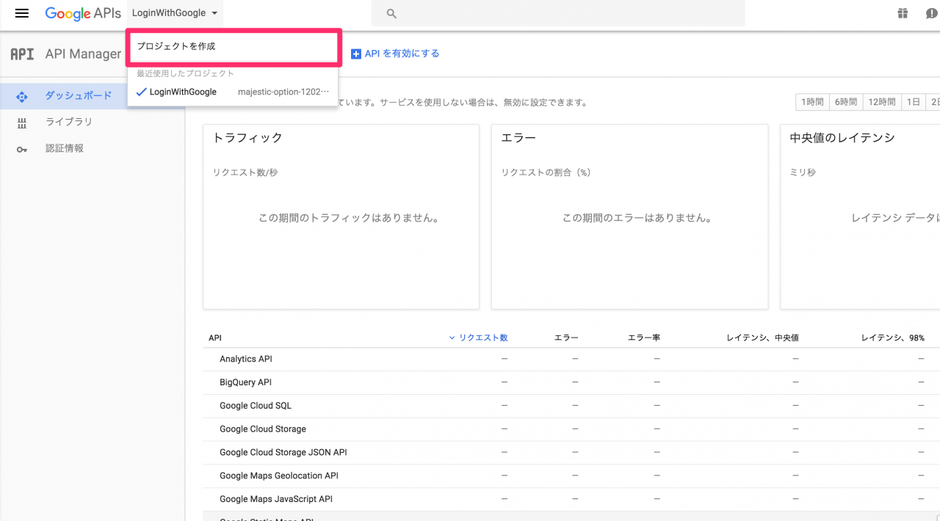Viewport: 940px width, 521px height.
Task: Click the エラー率 column header
Action: pos(644,338)
